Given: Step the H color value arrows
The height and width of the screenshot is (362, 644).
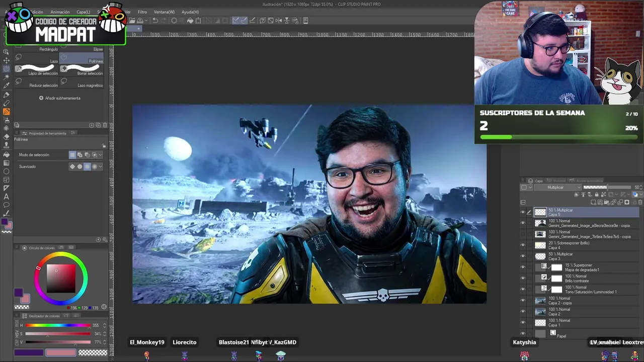Looking at the screenshot, I should [105, 325].
